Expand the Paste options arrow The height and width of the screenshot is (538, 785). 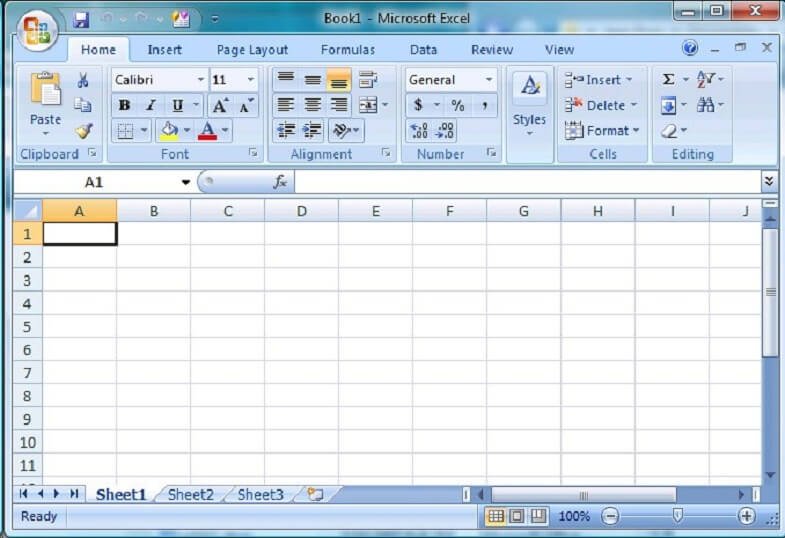[x=46, y=134]
